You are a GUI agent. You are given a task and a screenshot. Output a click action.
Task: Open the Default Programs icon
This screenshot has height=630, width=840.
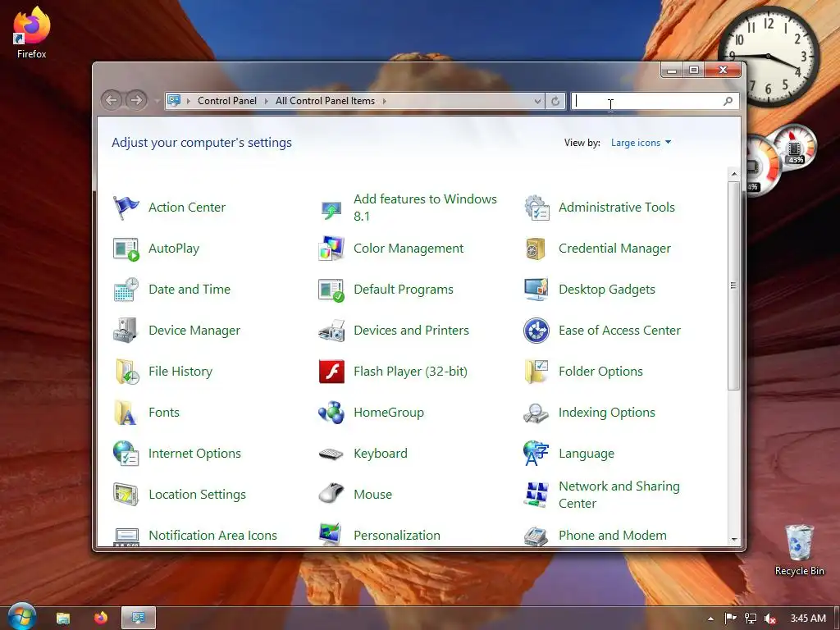[331, 290]
